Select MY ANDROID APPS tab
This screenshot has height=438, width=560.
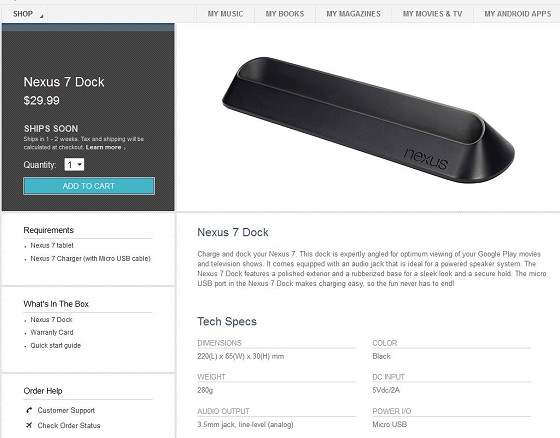(518, 14)
